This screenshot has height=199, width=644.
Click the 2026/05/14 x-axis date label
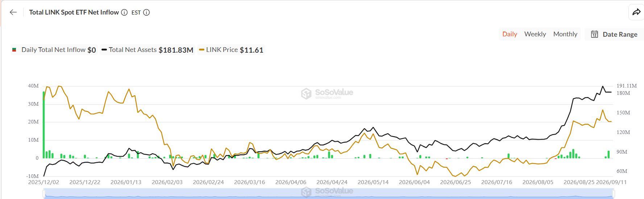tap(373, 182)
